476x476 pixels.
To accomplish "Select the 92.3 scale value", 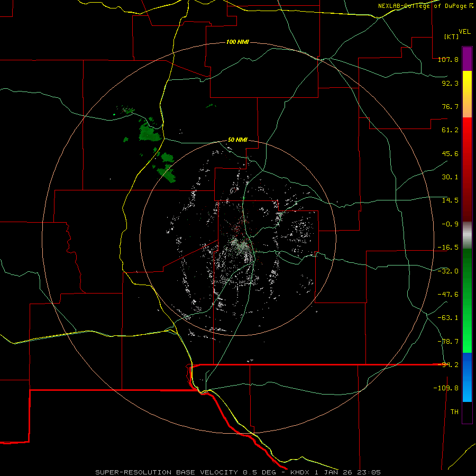I will (x=450, y=83).
